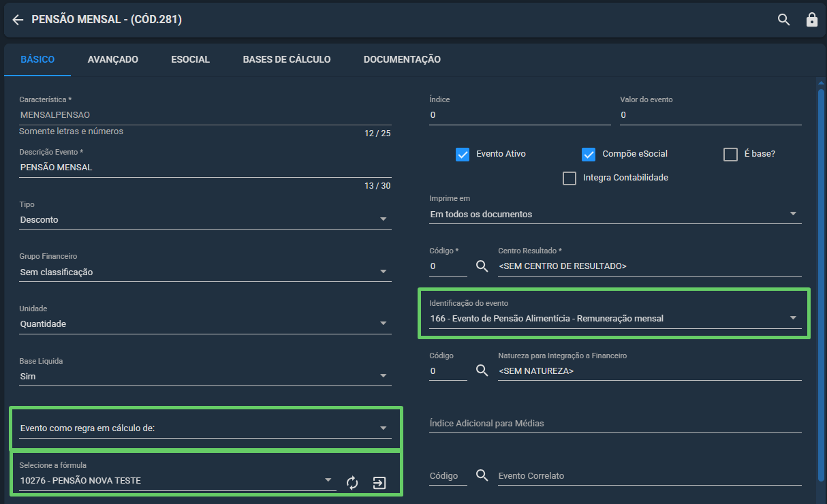This screenshot has height=504, width=827.
Task: Uncheck the Compõe eSocial checkbox
Action: click(589, 154)
